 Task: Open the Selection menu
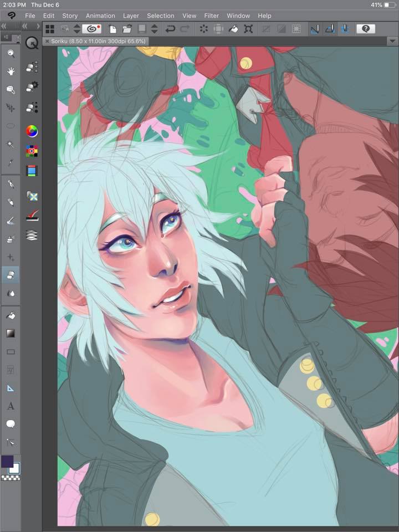click(x=161, y=16)
